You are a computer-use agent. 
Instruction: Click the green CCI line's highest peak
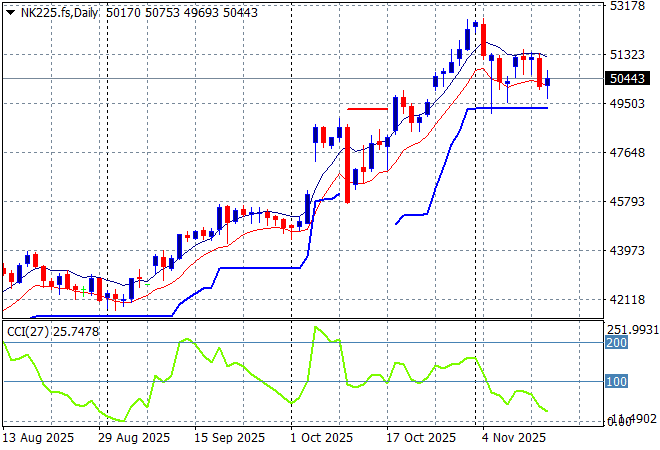coord(318,327)
